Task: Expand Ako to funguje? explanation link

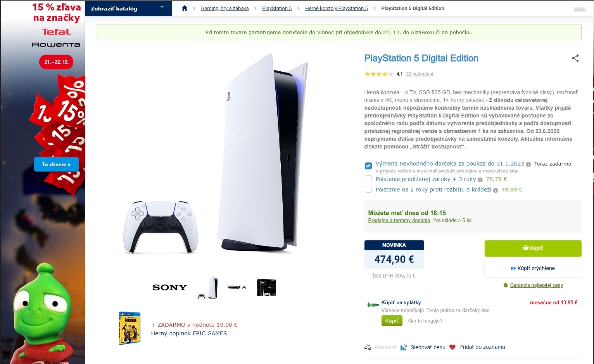Action: pos(425,321)
